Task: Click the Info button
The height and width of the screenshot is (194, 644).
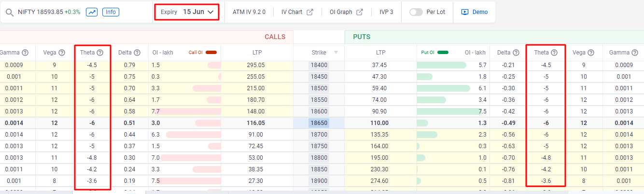Action: 111,12
